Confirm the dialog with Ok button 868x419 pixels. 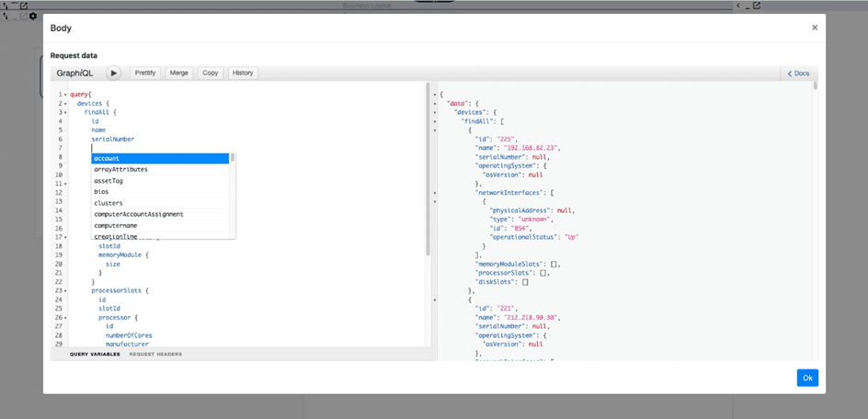coord(806,378)
